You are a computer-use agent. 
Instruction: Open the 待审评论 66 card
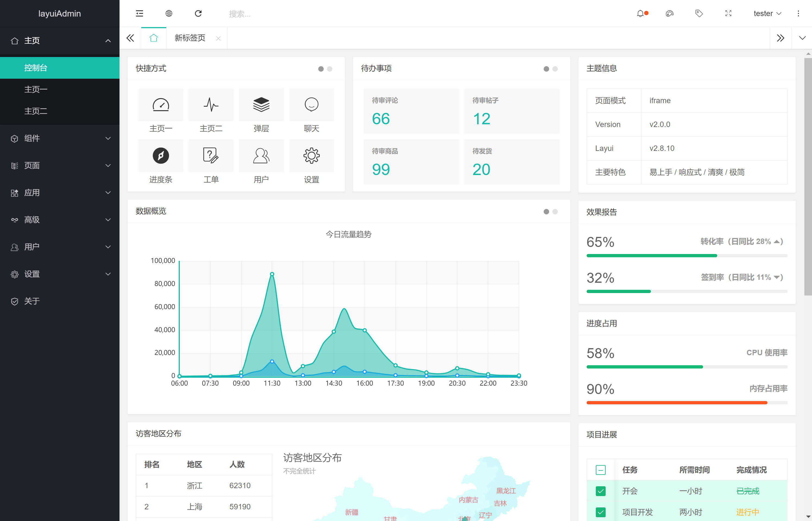(411, 111)
